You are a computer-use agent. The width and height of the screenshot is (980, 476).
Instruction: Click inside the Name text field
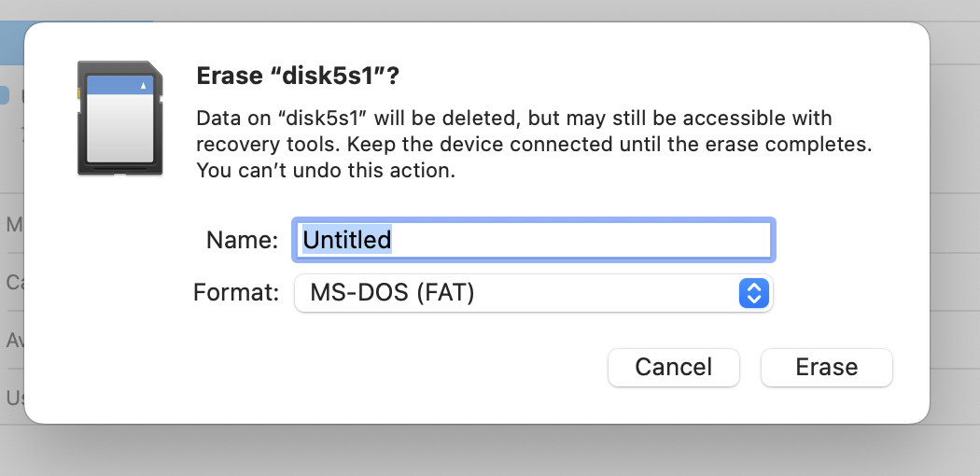pos(534,240)
